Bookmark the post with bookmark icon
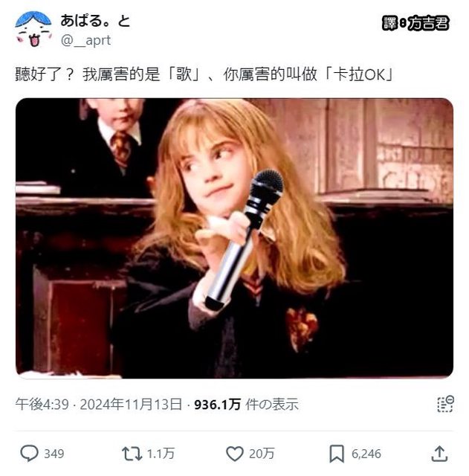 pyautogui.click(x=337, y=454)
